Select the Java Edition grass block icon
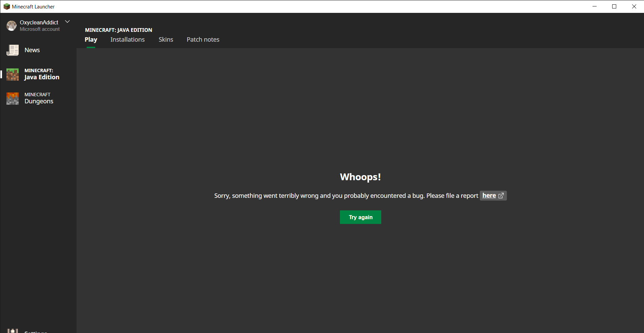The image size is (644, 333). 13,75
